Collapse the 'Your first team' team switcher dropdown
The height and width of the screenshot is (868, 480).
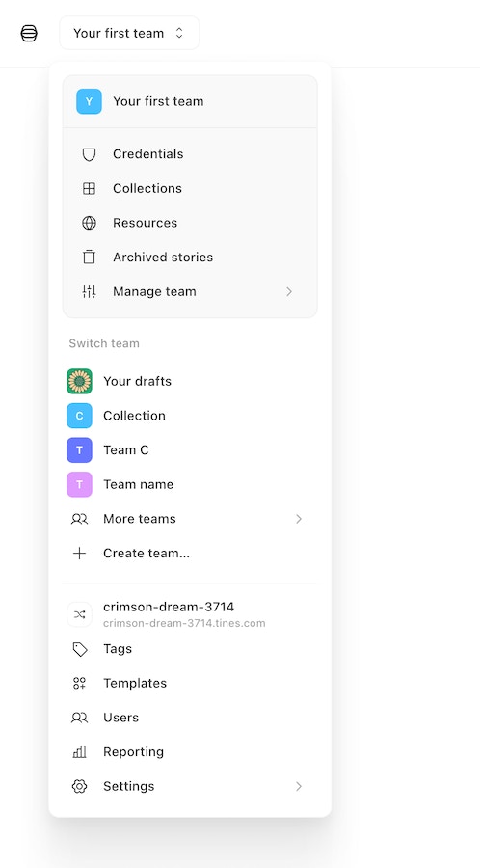click(x=129, y=33)
